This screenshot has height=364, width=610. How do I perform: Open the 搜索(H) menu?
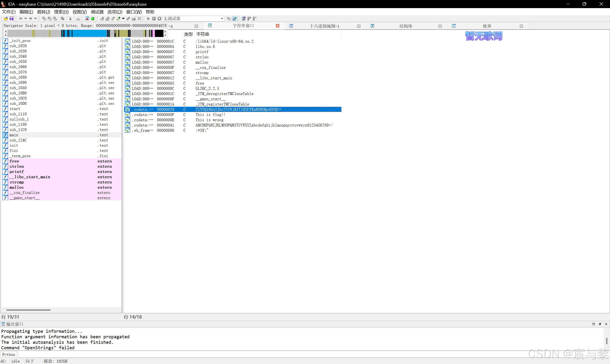click(61, 12)
